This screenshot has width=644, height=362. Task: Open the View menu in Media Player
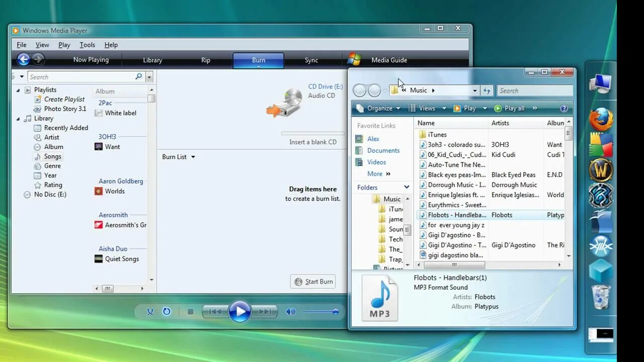click(42, 45)
